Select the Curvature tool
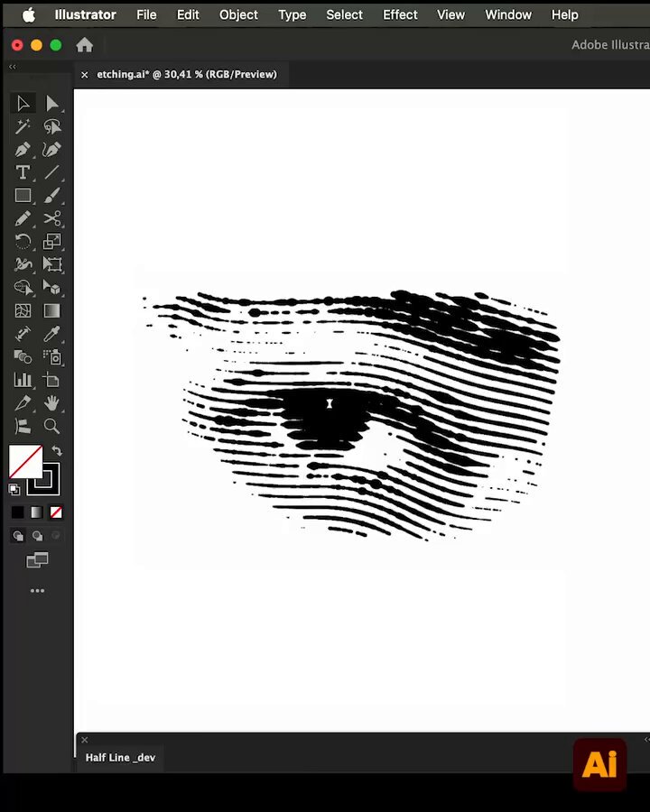650x812 pixels. (51, 150)
